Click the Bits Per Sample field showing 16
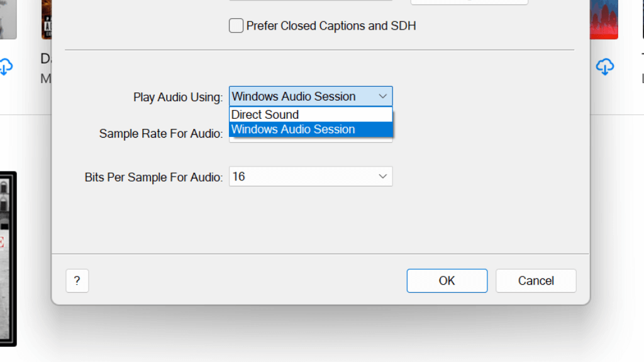The image size is (644, 362). 302,177
